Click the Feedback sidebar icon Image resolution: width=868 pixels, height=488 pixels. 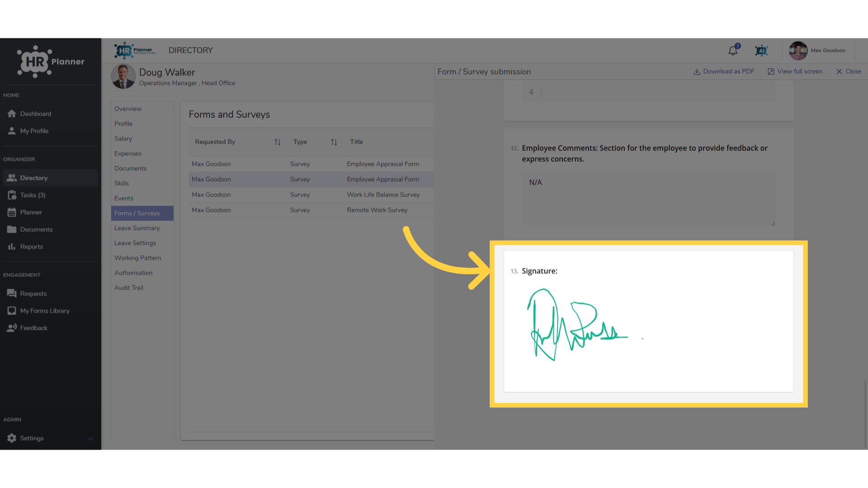(x=12, y=328)
